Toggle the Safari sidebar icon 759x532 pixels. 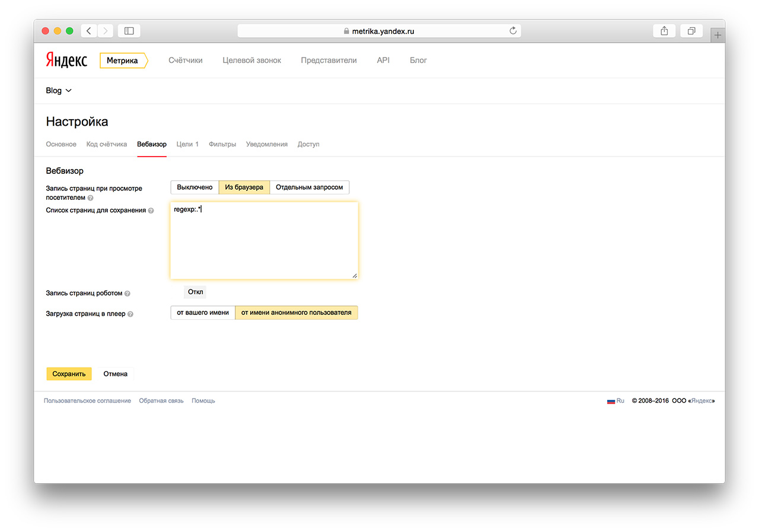click(x=129, y=31)
